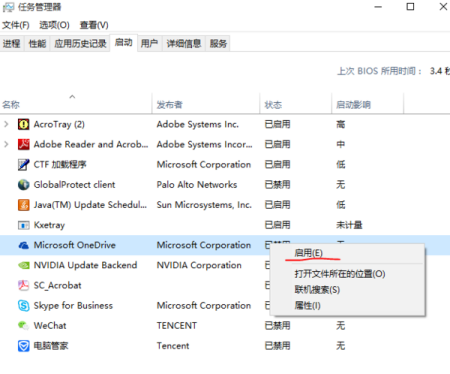
Task: Switch to the 详细信息 tab
Action: (184, 43)
